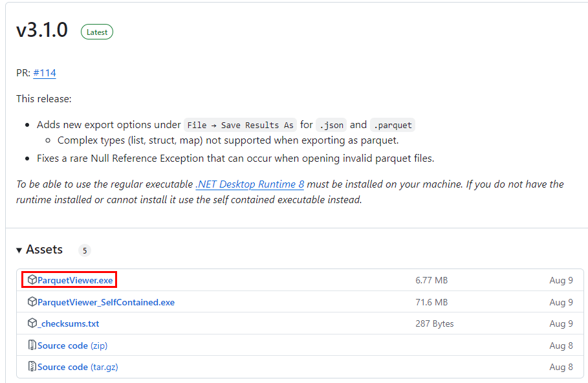Open the _checksums.txt asset
Viewport: 588px width, 383px height.
[69, 323]
